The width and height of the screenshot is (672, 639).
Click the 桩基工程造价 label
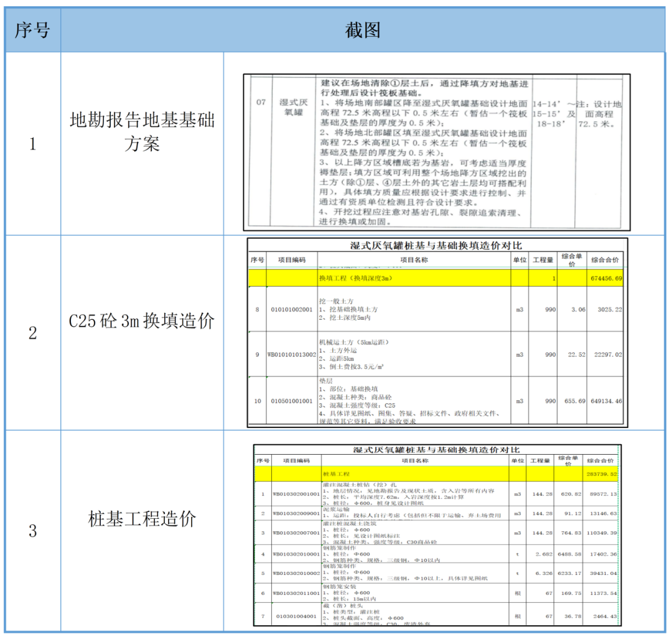[142, 519]
